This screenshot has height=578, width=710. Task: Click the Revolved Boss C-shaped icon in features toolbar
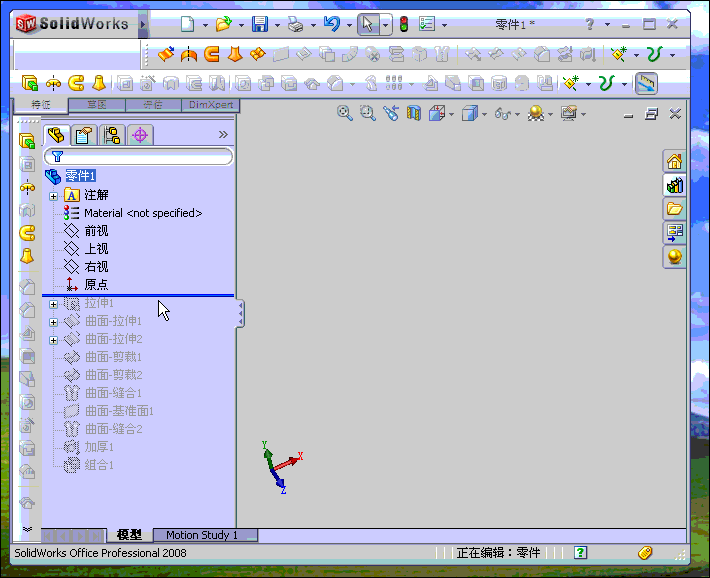tap(76, 83)
